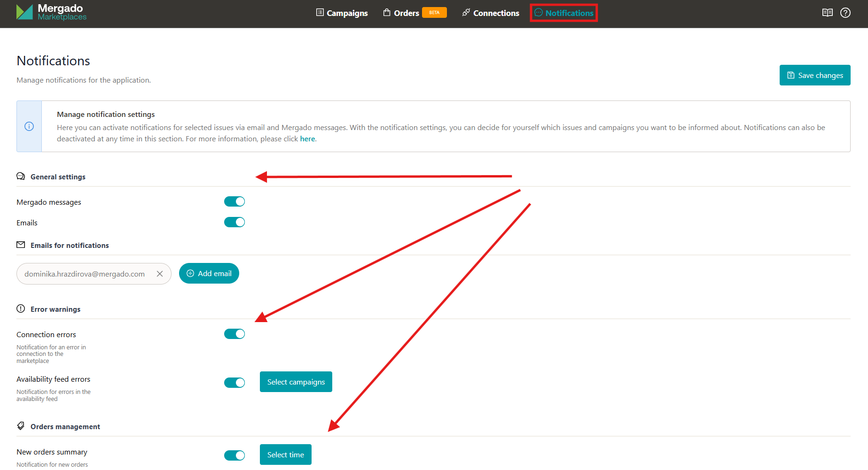Open the Orders menu
The width and height of the screenshot is (868, 470).
(401, 13)
